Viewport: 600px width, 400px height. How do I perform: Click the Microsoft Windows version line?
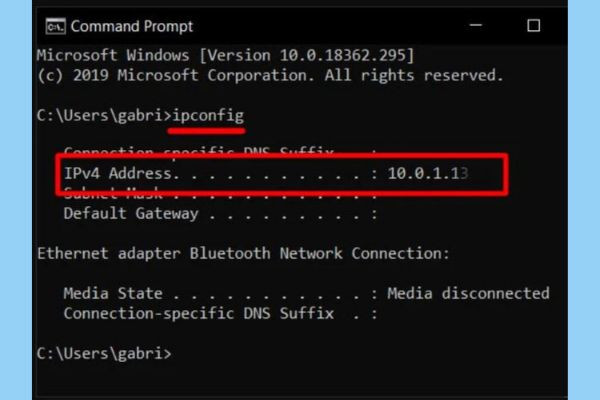coord(225,54)
